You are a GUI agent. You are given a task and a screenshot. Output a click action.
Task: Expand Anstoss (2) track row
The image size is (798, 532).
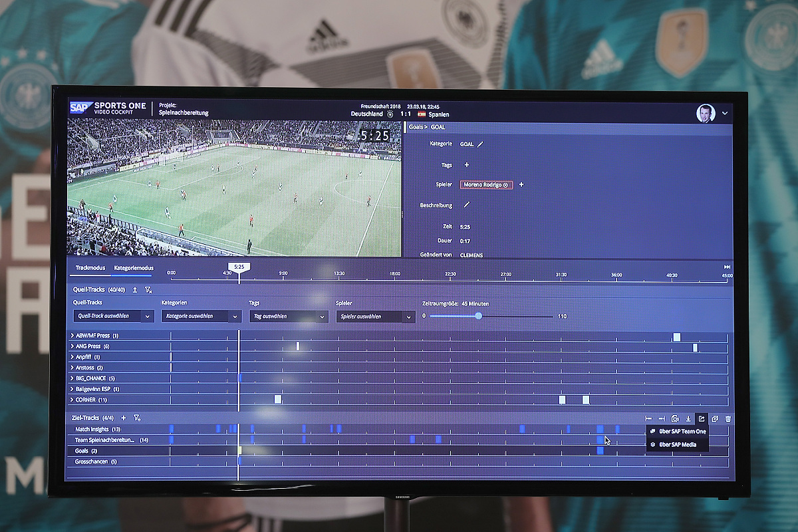coord(72,368)
